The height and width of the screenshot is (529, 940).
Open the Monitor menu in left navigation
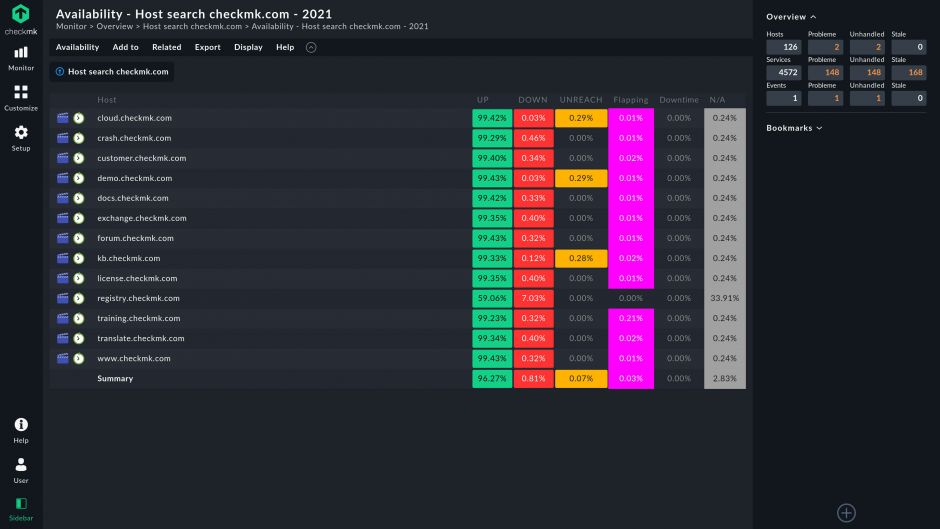point(21,57)
